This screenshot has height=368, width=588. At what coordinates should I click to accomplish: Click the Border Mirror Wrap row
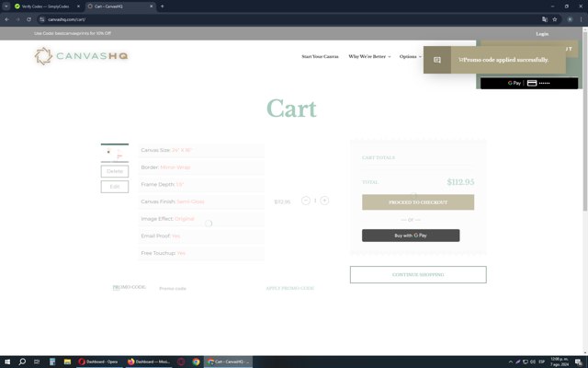201,167
